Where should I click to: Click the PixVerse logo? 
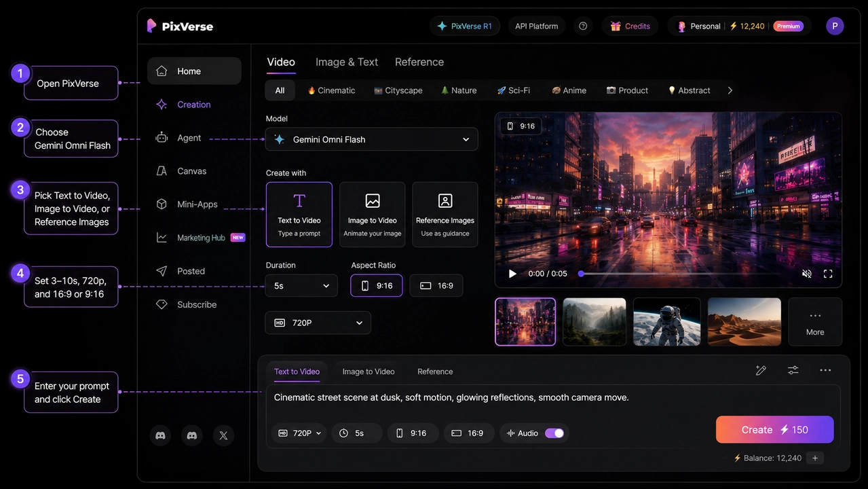pos(180,26)
